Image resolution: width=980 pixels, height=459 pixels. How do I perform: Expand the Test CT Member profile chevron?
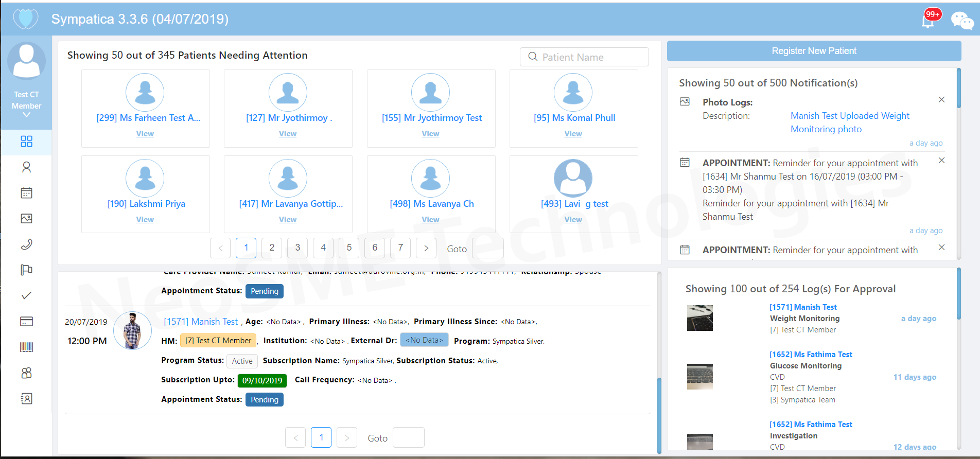(26, 115)
